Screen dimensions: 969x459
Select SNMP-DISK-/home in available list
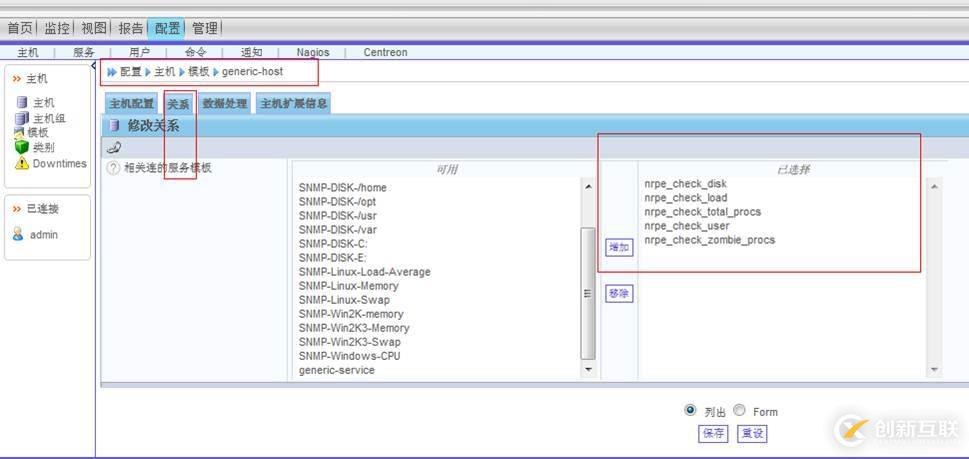point(342,187)
